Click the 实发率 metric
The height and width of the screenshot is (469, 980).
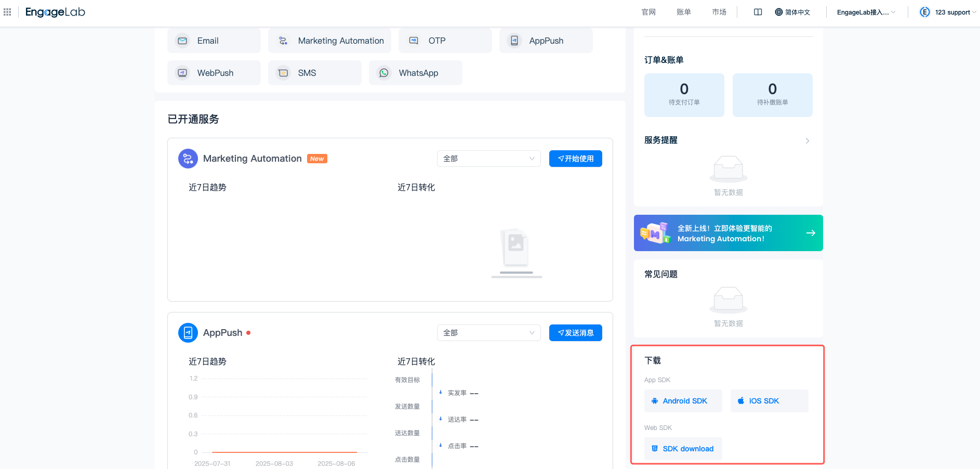[459, 393]
